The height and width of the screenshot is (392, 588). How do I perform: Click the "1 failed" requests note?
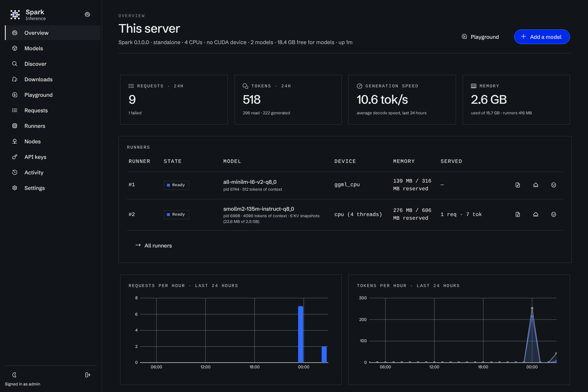(135, 113)
